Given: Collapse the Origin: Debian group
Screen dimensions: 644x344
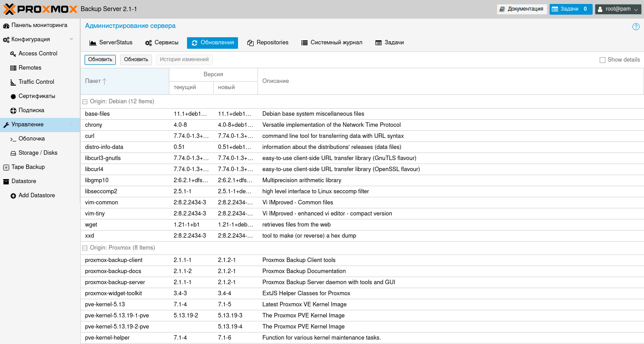Looking at the screenshot, I should point(85,102).
